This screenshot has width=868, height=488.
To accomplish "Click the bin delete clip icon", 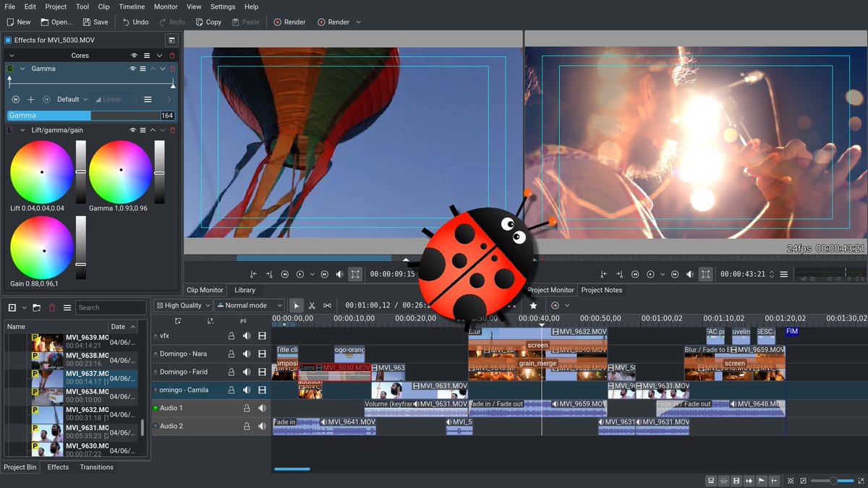I will point(52,308).
